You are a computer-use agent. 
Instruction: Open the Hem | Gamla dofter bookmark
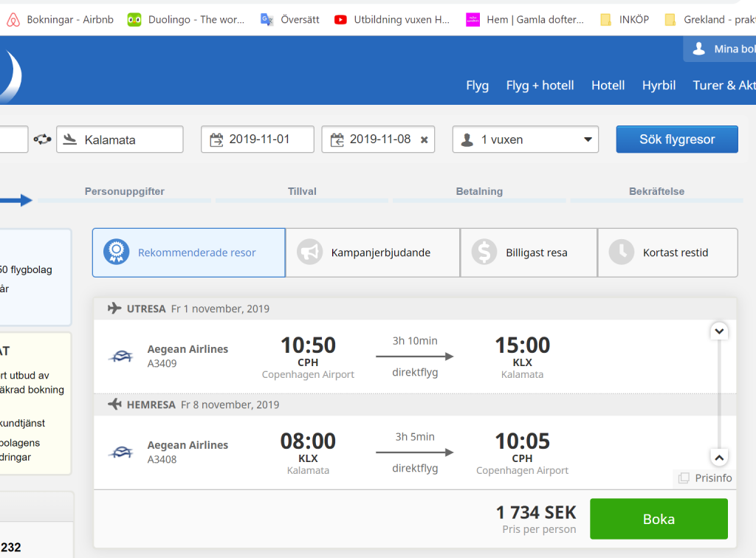click(x=525, y=20)
